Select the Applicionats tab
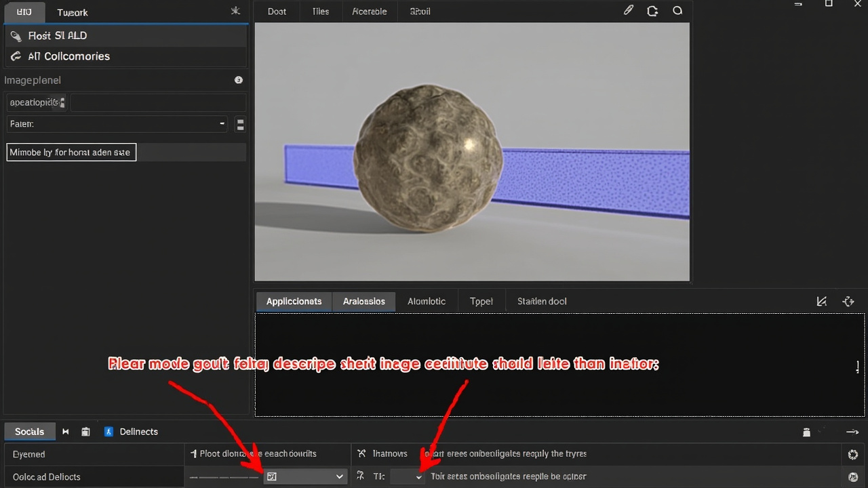 tap(294, 302)
